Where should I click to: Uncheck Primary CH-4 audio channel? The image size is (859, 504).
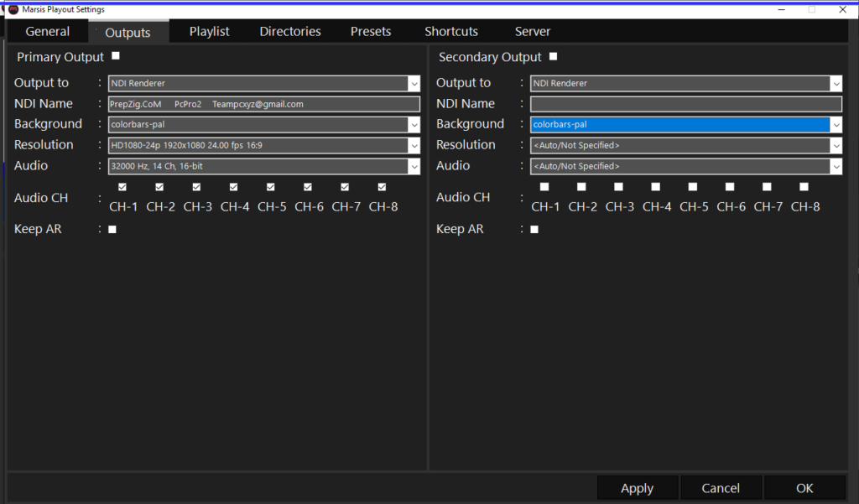click(233, 187)
